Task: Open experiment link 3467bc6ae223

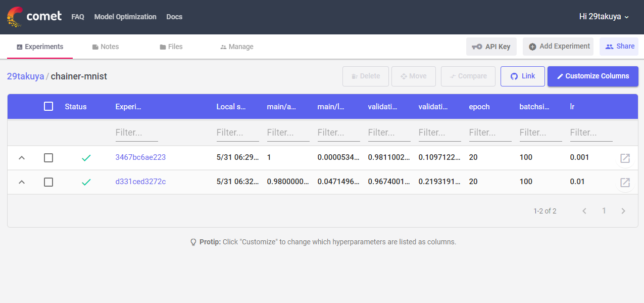Action: (141, 157)
